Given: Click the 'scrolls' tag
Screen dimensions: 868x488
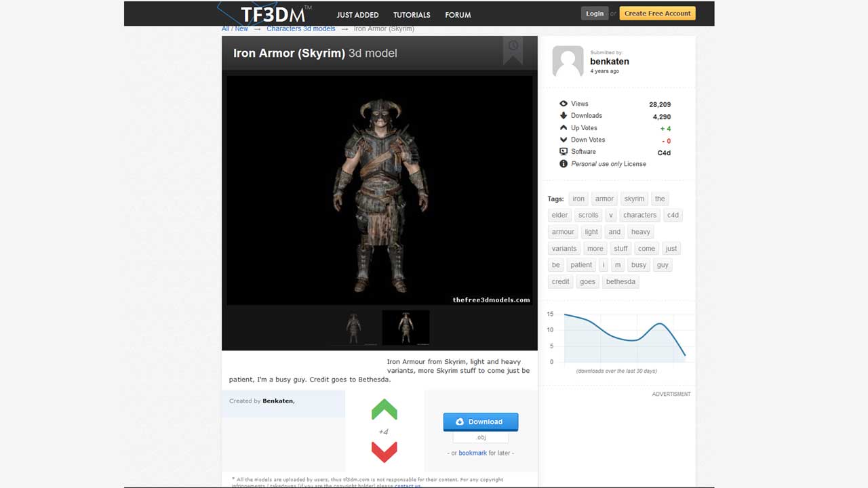Looking at the screenshot, I should click(589, 215).
